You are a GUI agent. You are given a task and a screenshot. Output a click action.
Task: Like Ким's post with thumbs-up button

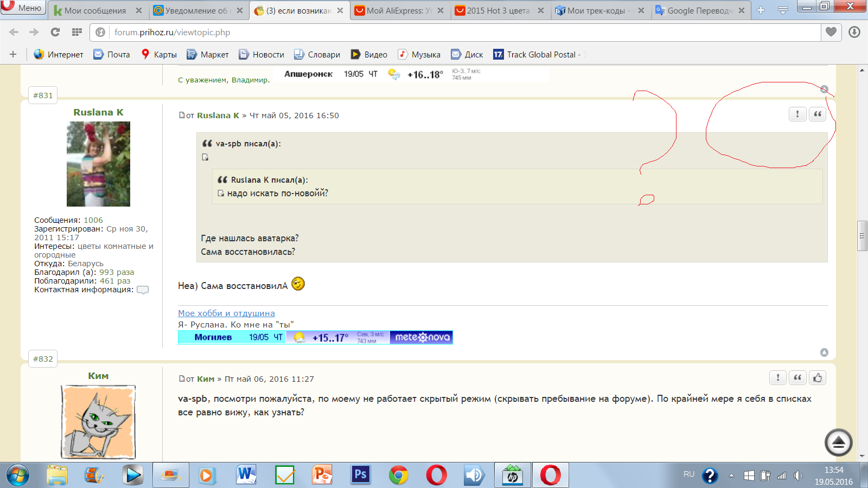point(818,378)
